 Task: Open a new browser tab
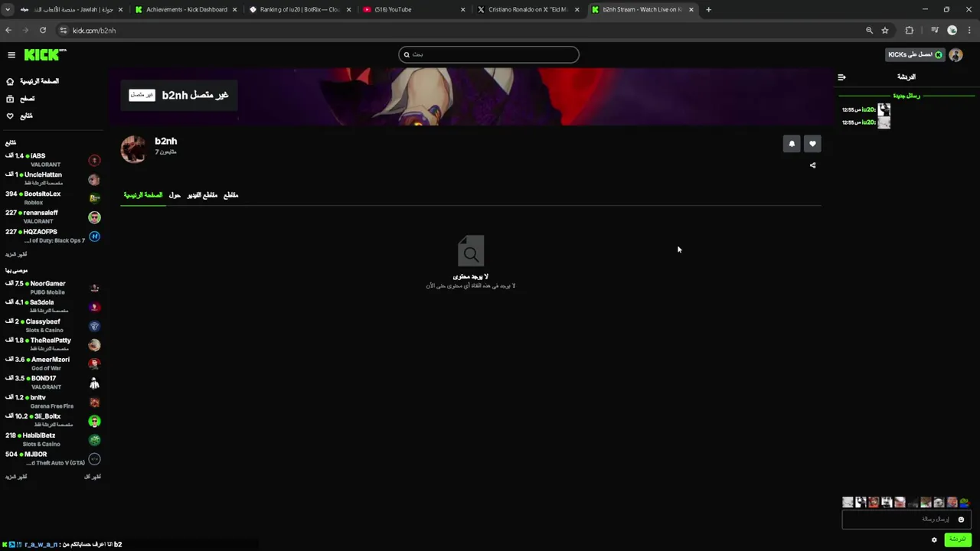pyautogui.click(x=708, y=10)
